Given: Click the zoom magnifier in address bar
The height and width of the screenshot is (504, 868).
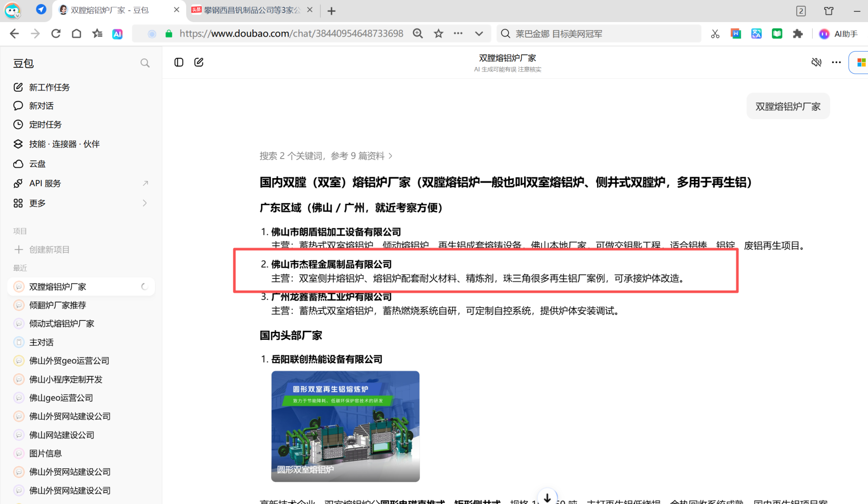Looking at the screenshot, I should pos(418,33).
